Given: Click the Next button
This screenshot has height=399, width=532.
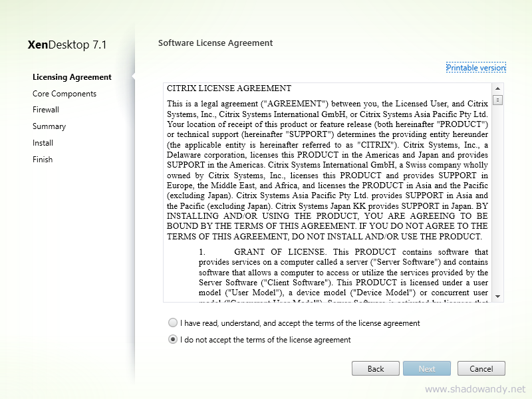Looking at the screenshot, I should click(427, 368).
